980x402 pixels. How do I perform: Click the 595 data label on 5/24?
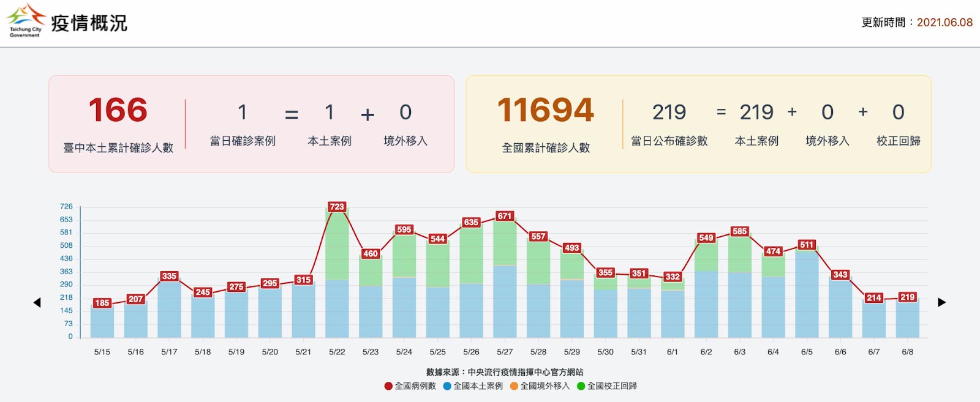[404, 229]
